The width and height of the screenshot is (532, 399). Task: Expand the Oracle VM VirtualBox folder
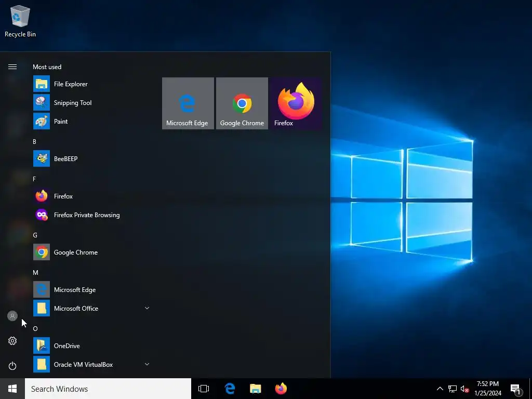tap(92, 364)
